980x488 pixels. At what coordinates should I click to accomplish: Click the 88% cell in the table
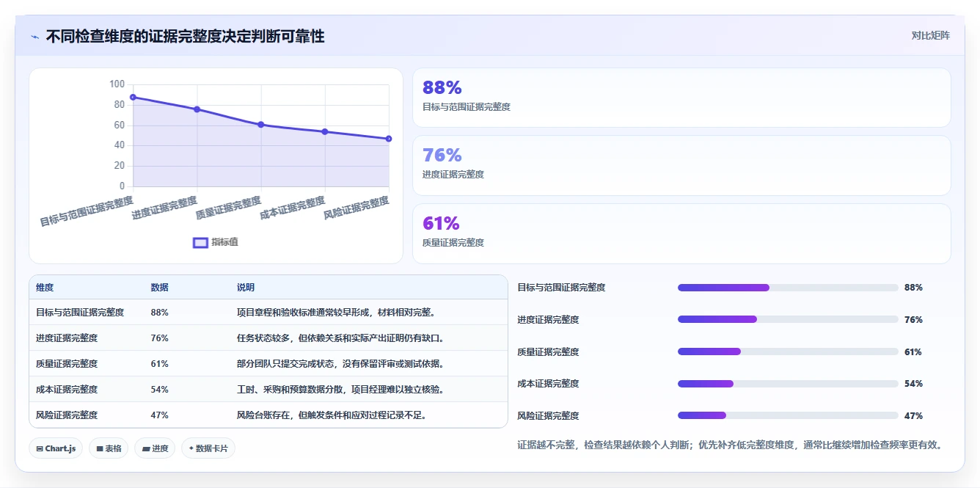(x=160, y=313)
